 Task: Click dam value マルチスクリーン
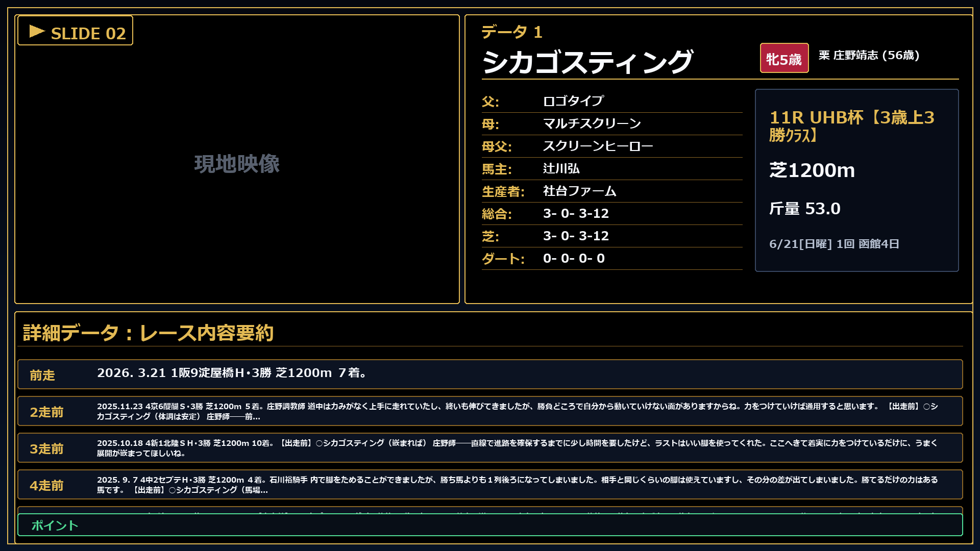[x=592, y=123]
